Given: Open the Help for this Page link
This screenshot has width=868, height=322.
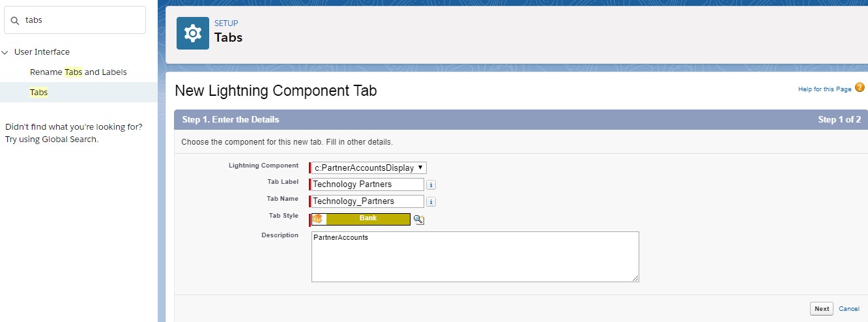Looking at the screenshot, I should [x=824, y=89].
